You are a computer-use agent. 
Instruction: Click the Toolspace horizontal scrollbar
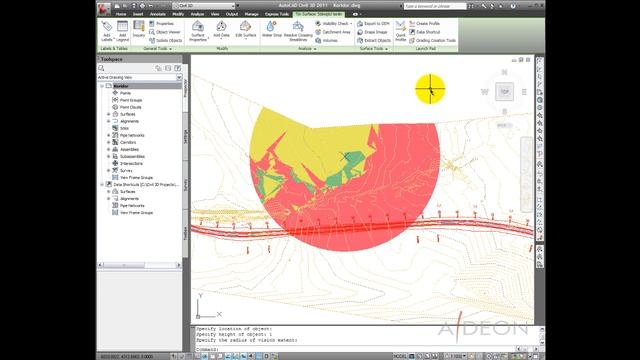click(140, 265)
